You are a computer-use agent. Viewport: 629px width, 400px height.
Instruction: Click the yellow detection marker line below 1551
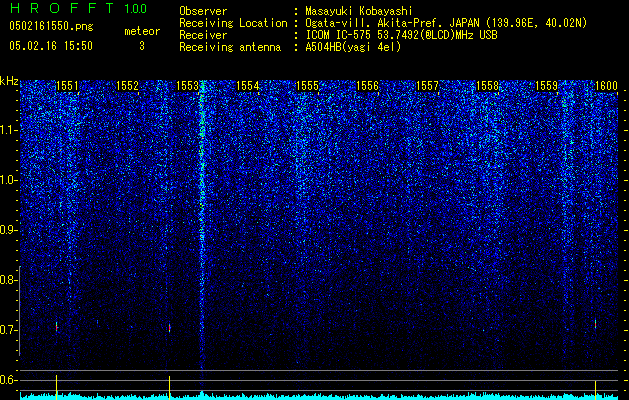[57, 387]
